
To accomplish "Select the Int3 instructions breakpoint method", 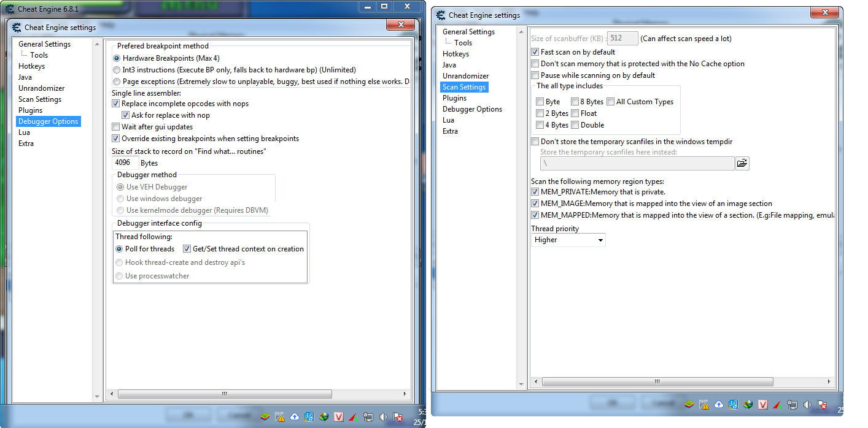I will tap(117, 69).
